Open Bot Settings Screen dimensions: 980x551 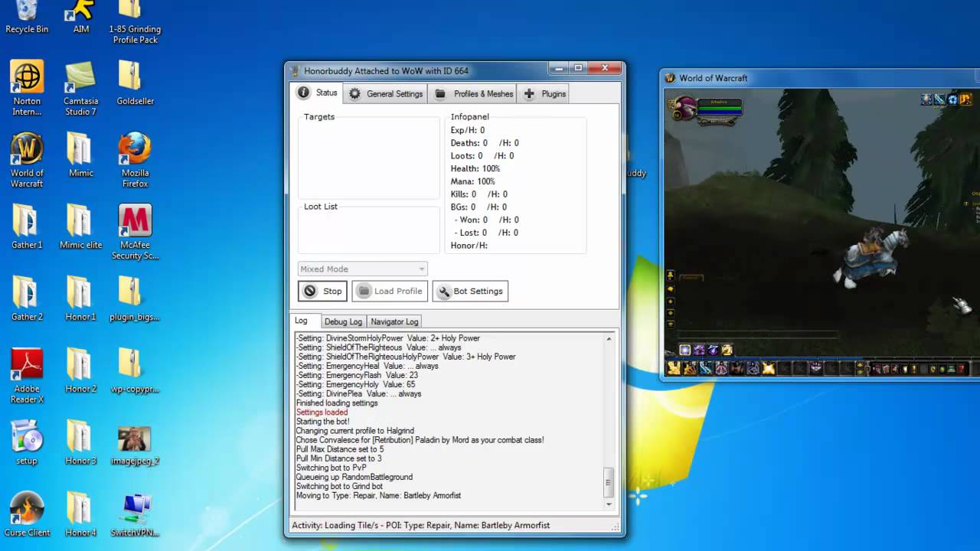click(470, 291)
